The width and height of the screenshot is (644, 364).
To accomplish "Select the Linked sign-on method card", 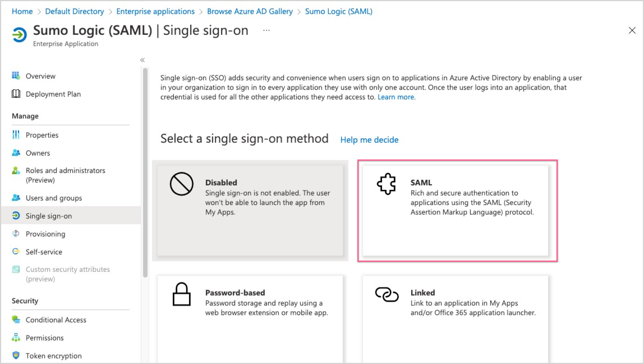I will coord(456,315).
